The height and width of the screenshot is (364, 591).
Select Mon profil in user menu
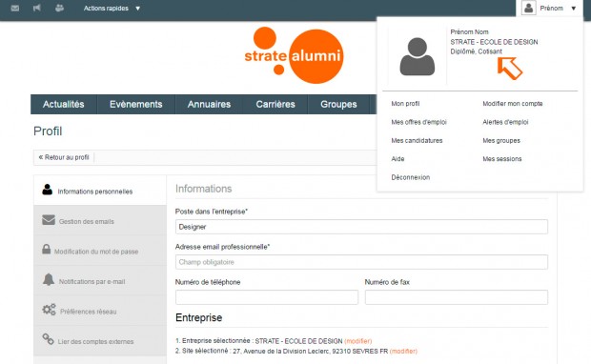click(405, 104)
